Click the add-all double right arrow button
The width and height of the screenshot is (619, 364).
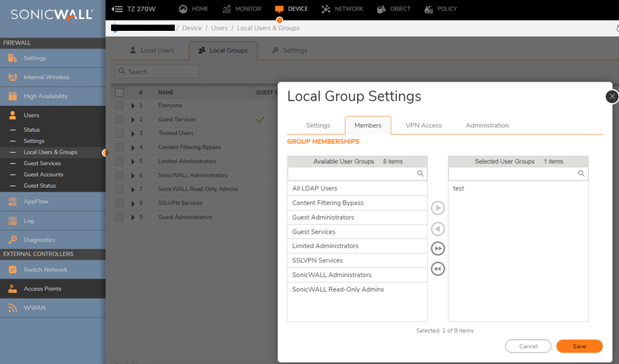coord(437,248)
